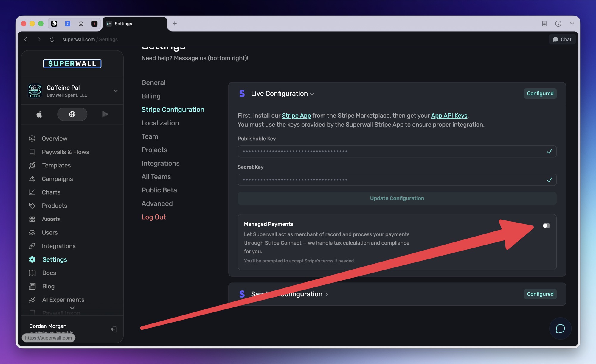The height and width of the screenshot is (364, 596).
Task: Open the Caffeine Pal app dropdown
Action: pyautogui.click(x=116, y=91)
